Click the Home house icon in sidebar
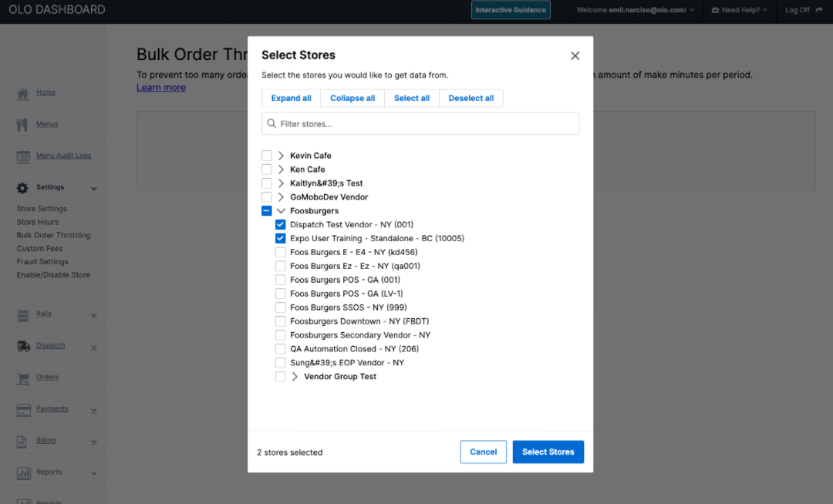This screenshot has width=833, height=504. coord(22,93)
